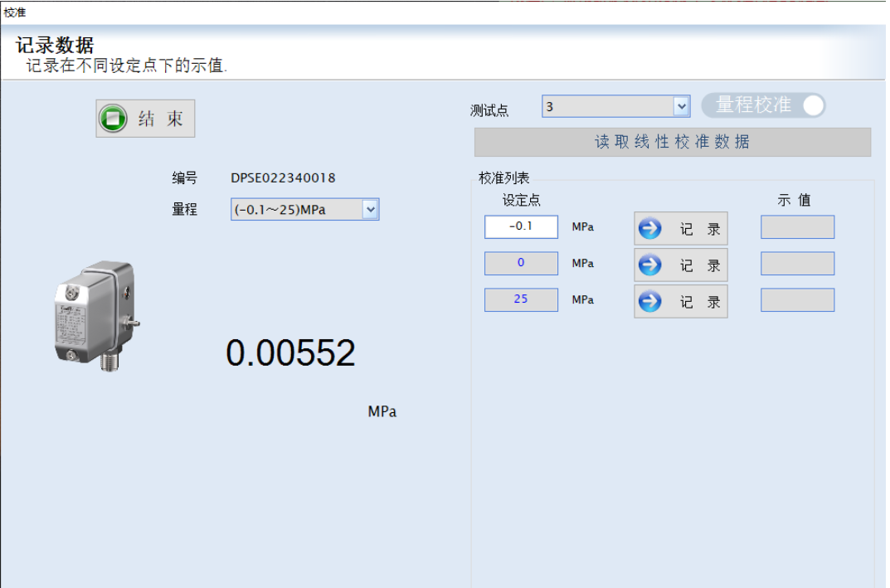Click blue arrow icon for 0 MPa row

click(649, 265)
